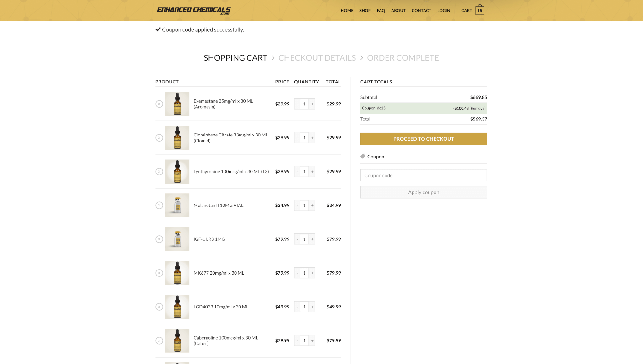643x364 pixels.
Task: Open the Lyothyronine product thumbnail
Action: click(x=177, y=172)
